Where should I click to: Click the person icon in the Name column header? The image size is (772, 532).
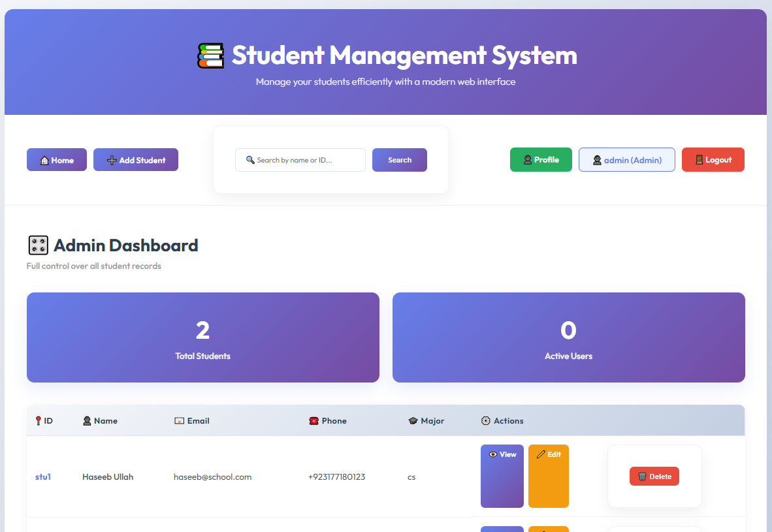[x=86, y=420]
